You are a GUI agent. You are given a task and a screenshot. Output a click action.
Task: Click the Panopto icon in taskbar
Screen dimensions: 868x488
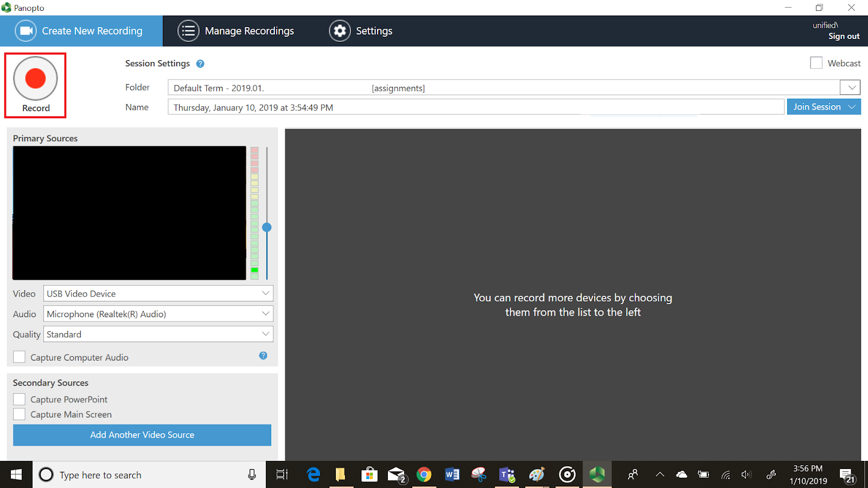(x=597, y=475)
